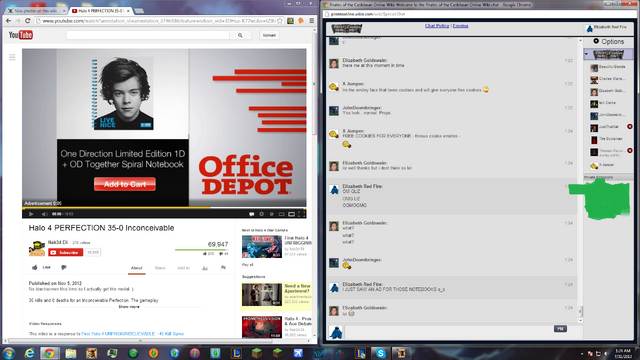640x360 pixels.
Task: Mute the YouTube player volume
Action: pyautogui.click(x=44, y=214)
